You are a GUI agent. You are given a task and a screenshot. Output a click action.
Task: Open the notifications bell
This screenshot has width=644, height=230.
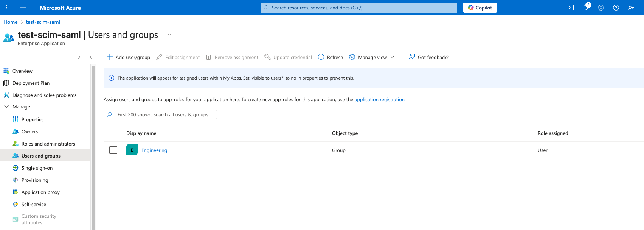tap(586, 8)
